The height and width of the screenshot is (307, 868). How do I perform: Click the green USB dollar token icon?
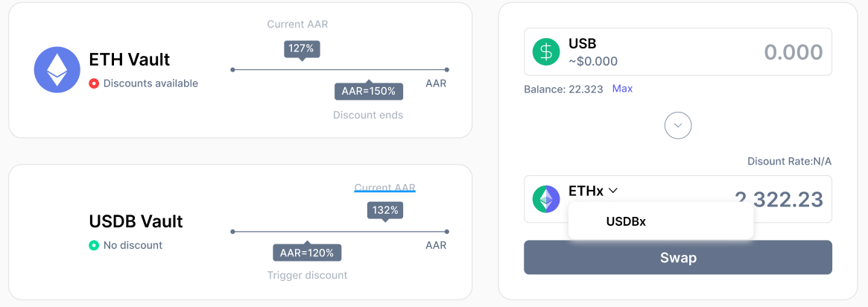[x=546, y=52]
